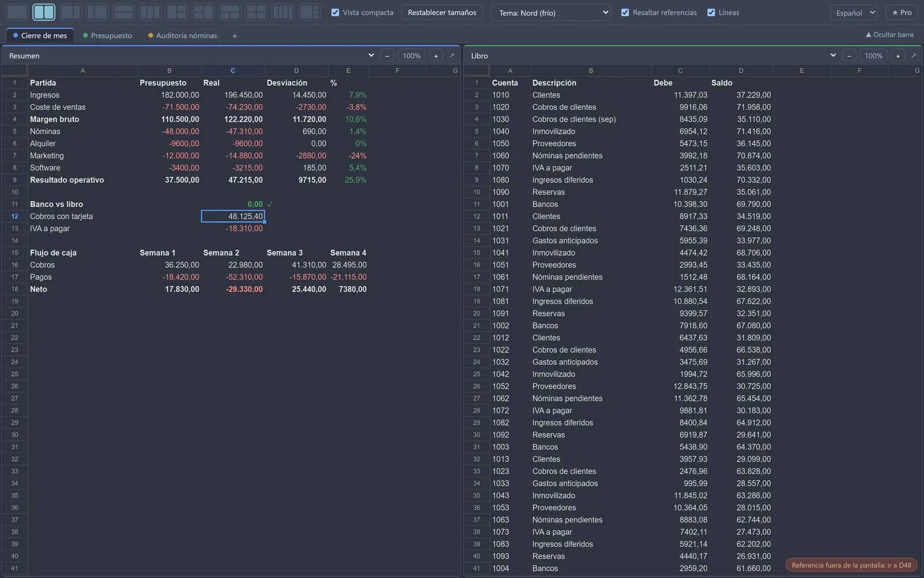
Task: Pick the four narrow columns layout
Action: pos(283,12)
